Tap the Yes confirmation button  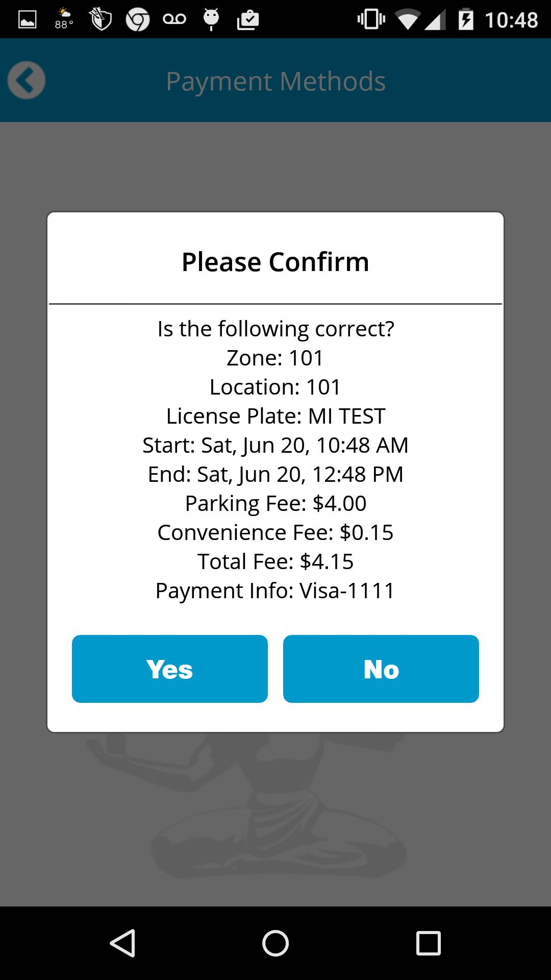pos(169,669)
